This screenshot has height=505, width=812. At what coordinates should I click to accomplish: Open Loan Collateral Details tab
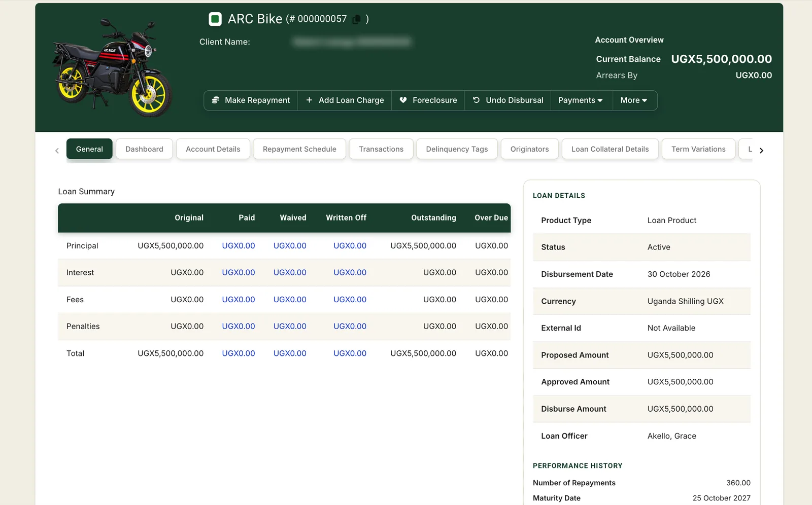(610, 149)
